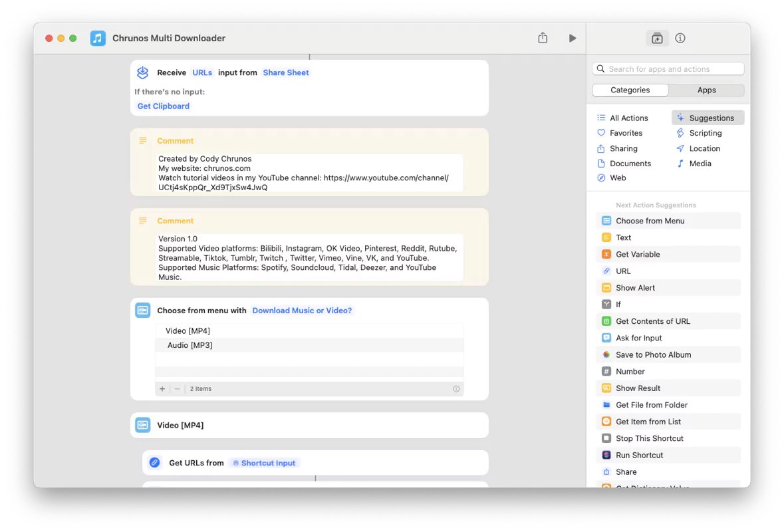The width and height of the screenshot is (784, 532).
Task: Remove menu item with minus button
Action: click(x=177, y=389)
